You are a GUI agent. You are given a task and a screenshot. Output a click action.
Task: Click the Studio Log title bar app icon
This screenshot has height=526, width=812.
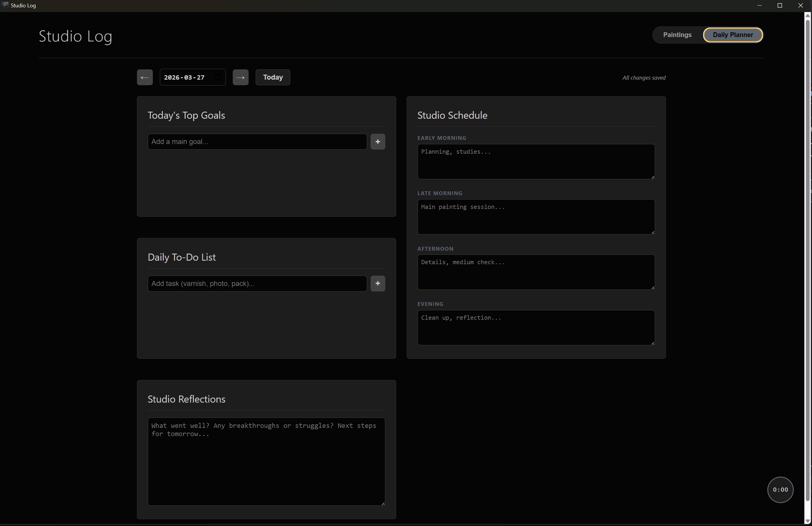click(5, 5)
